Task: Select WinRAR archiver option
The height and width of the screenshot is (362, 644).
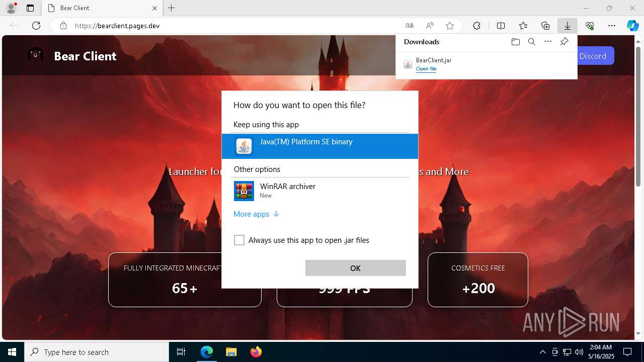Action: point(320,191)
